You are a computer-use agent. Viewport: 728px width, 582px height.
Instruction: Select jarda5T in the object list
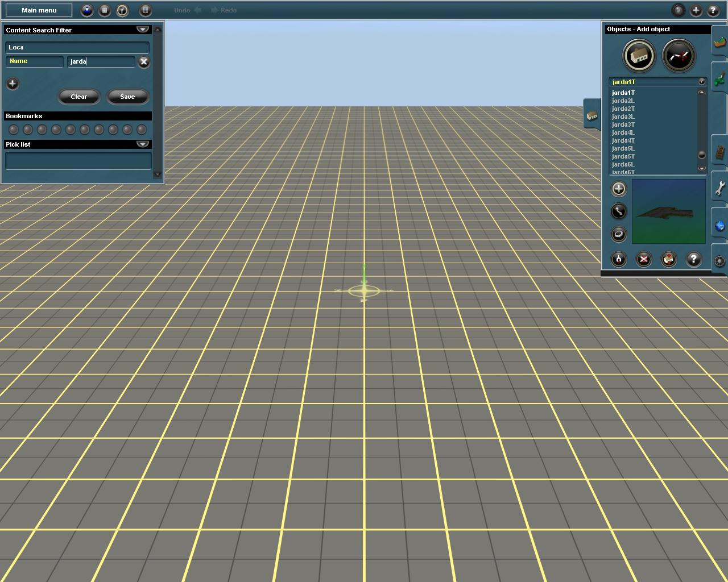623,156
